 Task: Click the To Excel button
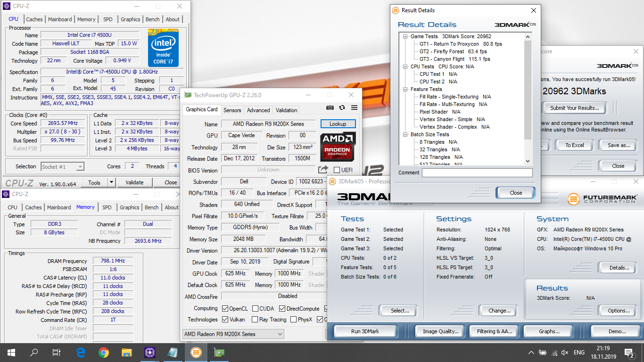click(x=574, y=145)
